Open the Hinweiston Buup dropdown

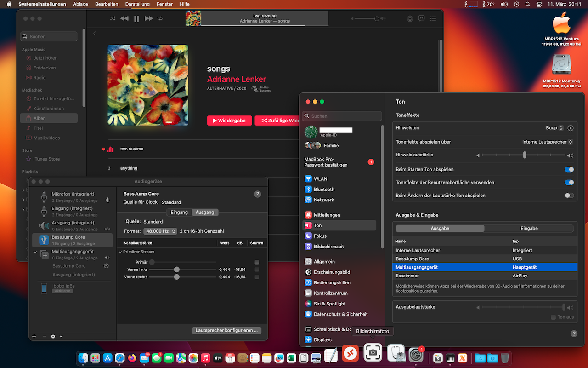coord(554,128)
